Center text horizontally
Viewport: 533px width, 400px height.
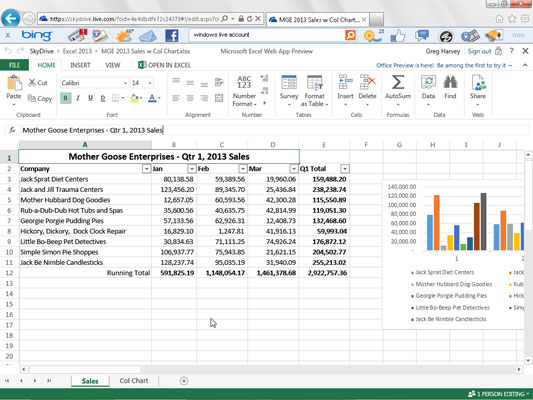click(x=190, y=98)
